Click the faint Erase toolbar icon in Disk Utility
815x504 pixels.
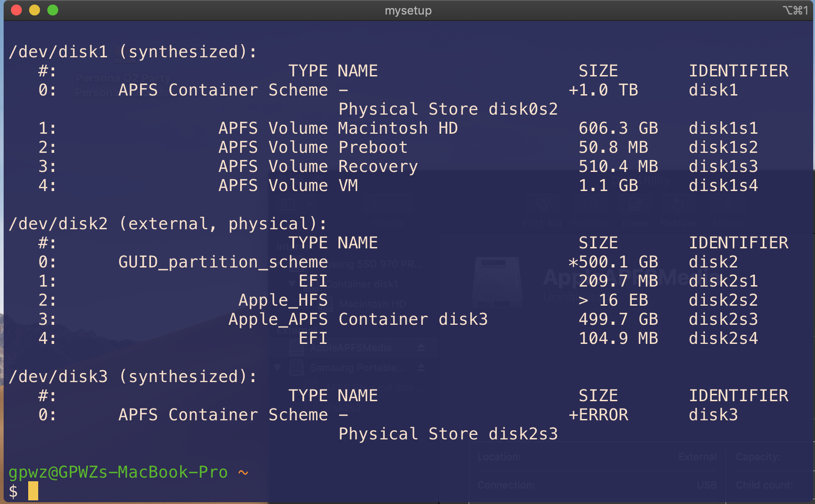click(635, 204)
